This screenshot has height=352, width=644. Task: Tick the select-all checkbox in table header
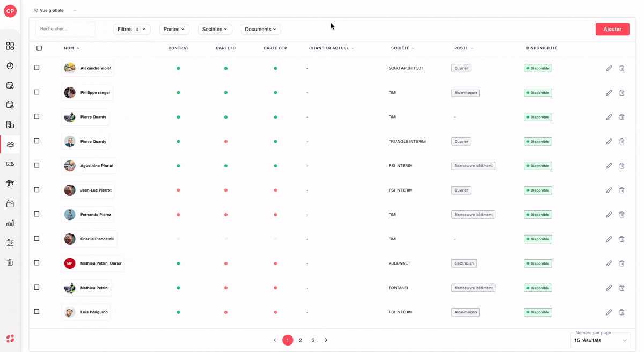39,48
